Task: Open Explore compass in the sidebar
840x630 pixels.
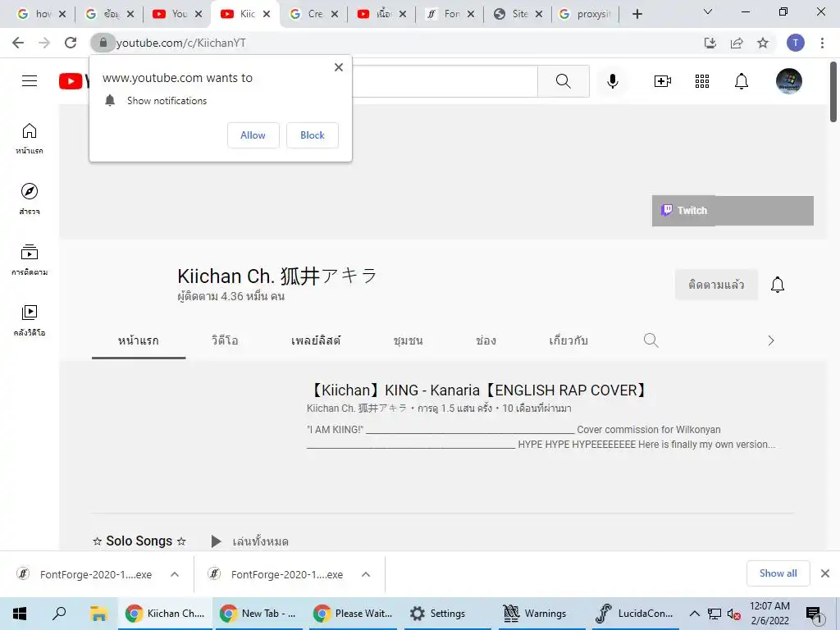Action: pos(30,199)
